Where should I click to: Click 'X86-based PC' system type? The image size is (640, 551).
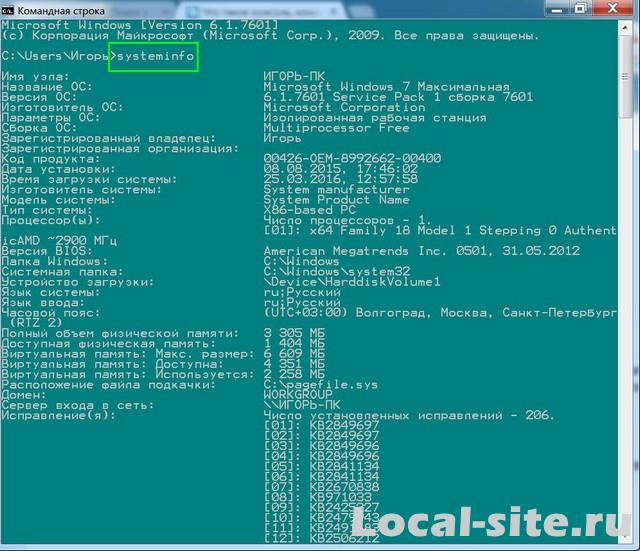pos(309,210)
